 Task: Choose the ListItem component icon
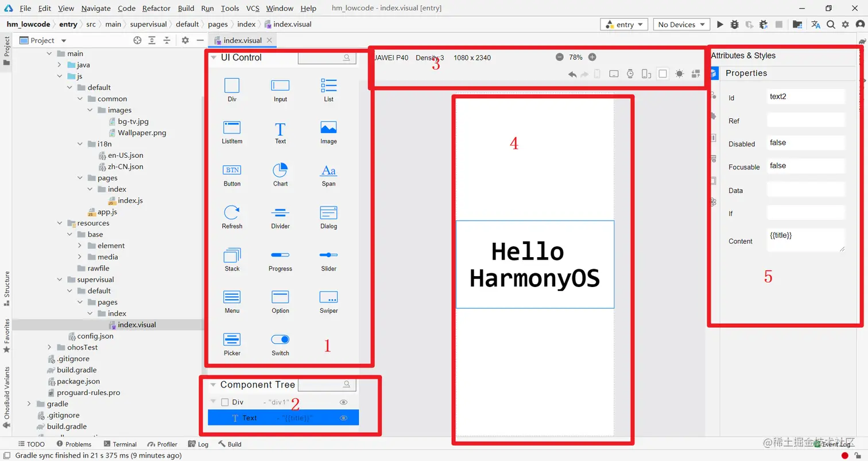pyautogui.click(x=232, y=127)
